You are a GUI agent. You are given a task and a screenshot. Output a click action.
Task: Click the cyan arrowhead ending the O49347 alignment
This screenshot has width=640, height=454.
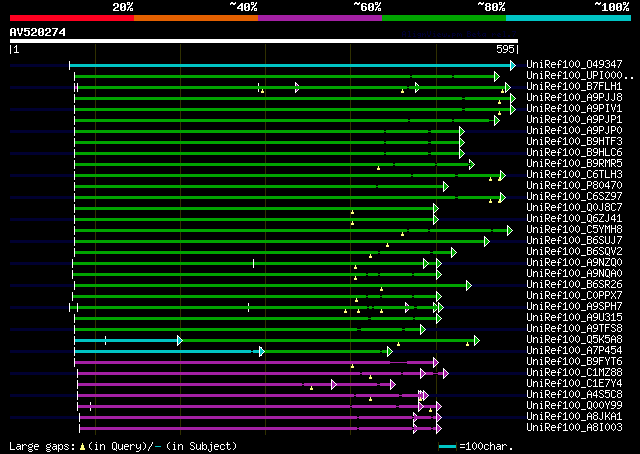tap(513, 65)
